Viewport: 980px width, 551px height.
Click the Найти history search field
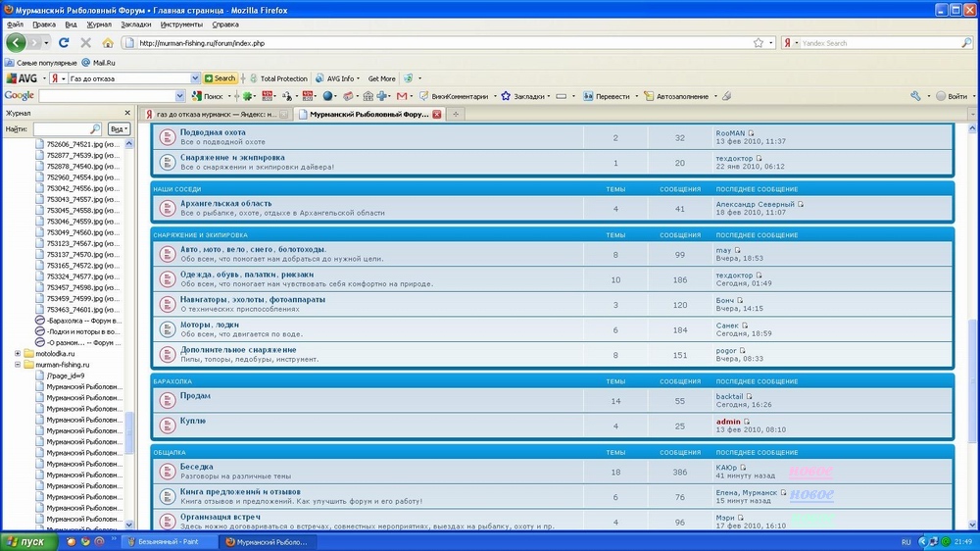[x=64, y=129]
